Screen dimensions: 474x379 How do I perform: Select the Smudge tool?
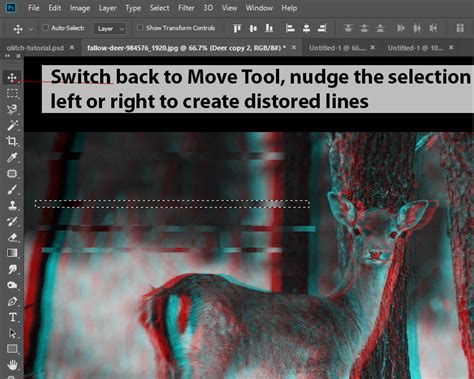tap(12, 269)
